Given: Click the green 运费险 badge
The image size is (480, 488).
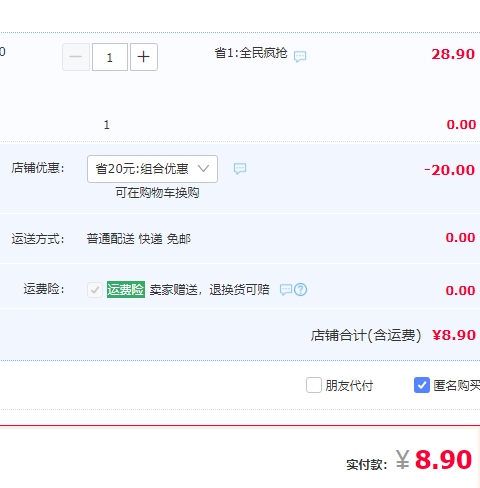Looking at the screenshot, I should click(126, 289).
